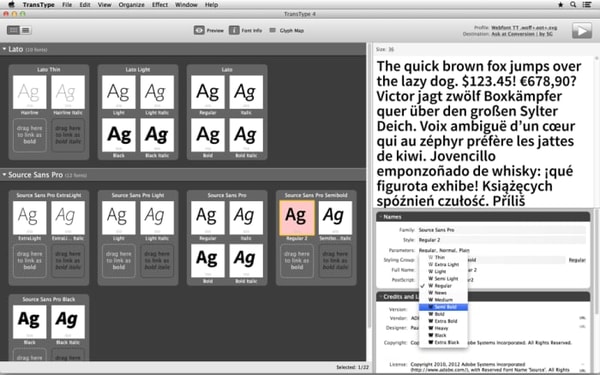Image resolution: width=600 pixels, height=375 pixels.
Task: Select Source Sans Pro Bold font tile
Action: click(x=208, y=261)
